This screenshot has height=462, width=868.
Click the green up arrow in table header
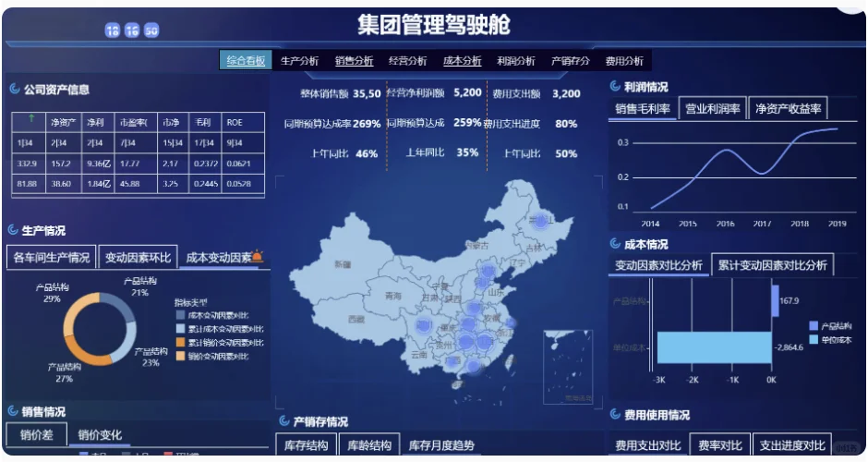pyautogui.click(x=31, y=117)
